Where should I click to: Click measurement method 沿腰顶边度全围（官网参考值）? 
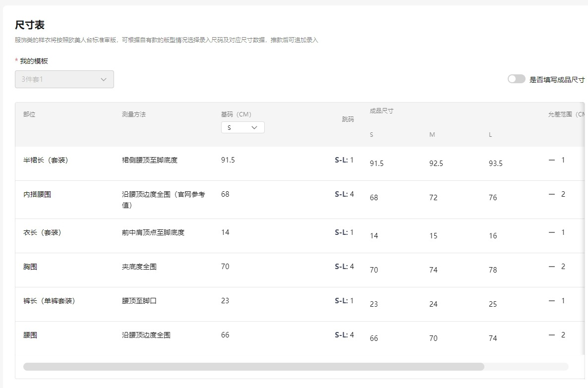click(x=164, y=199)
